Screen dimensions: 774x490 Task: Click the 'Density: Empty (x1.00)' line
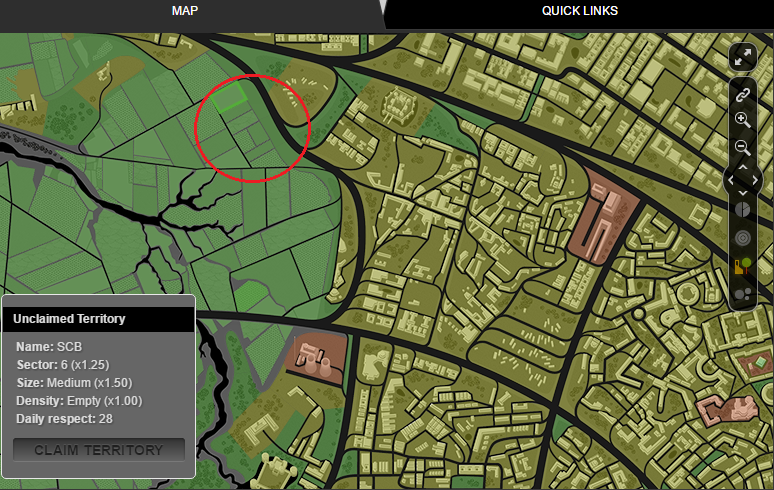tap(79, 401)
